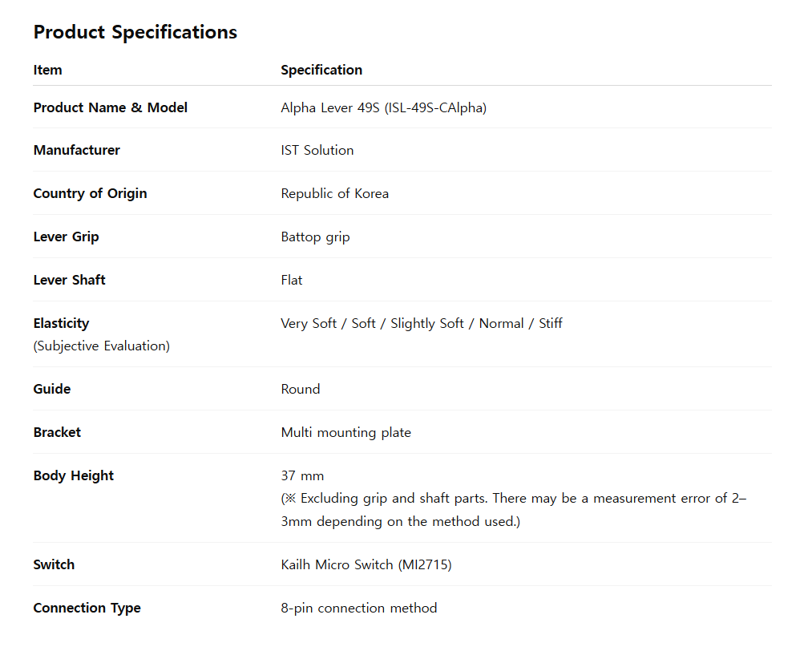Click the Lever Shaft Flat value

(x=292, y=281)
